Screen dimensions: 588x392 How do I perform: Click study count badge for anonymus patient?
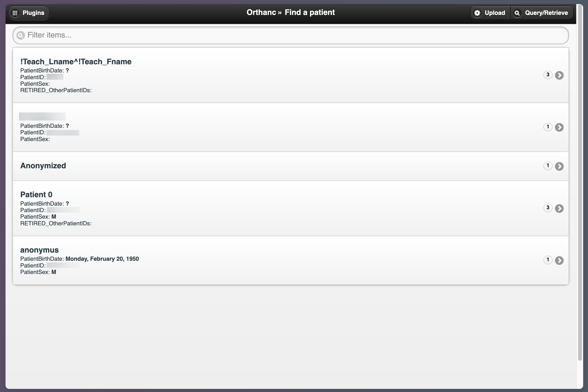548,260
